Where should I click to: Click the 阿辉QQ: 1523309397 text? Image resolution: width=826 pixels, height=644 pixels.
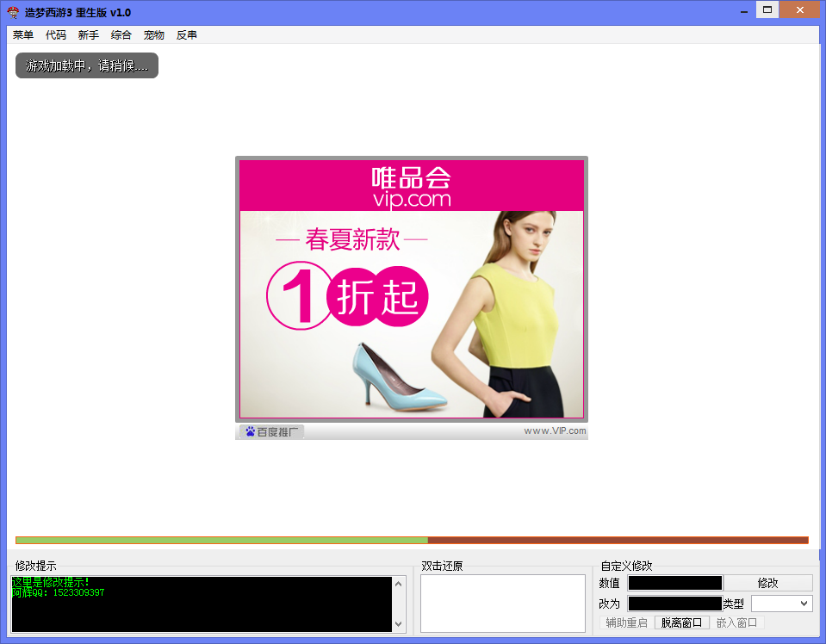click(x=59, y=593)
